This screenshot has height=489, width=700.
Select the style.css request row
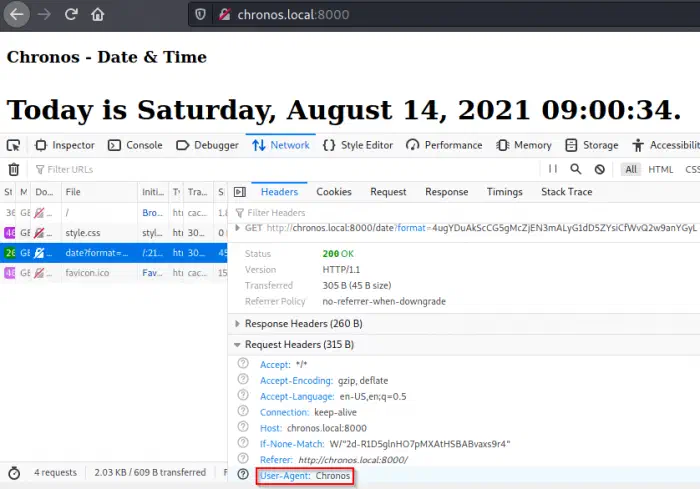(114, 233)
